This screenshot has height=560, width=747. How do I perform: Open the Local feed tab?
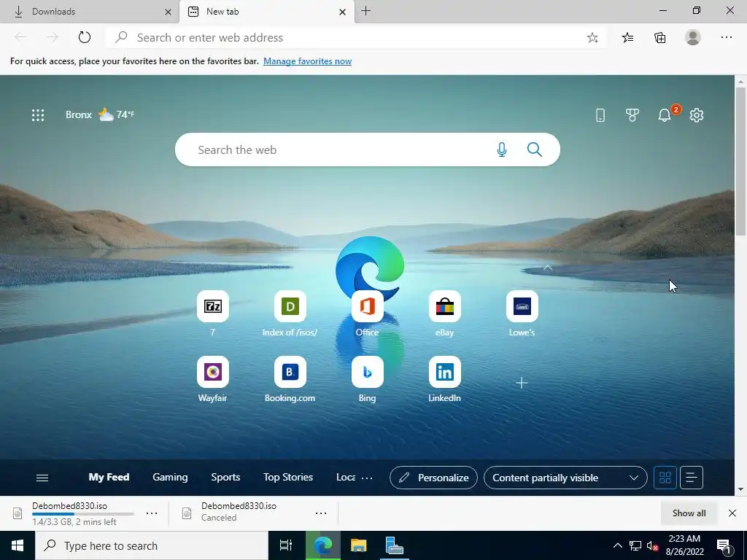(345, 477)
